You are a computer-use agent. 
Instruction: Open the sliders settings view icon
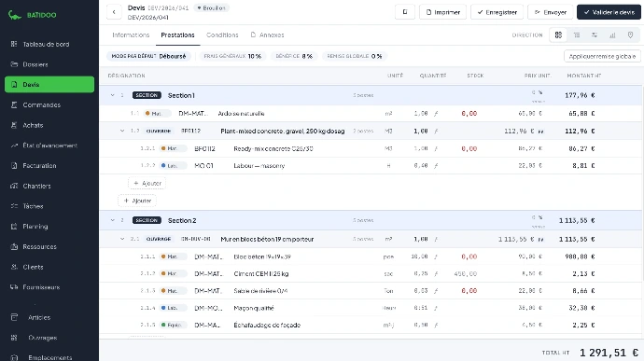click(595, 35)
